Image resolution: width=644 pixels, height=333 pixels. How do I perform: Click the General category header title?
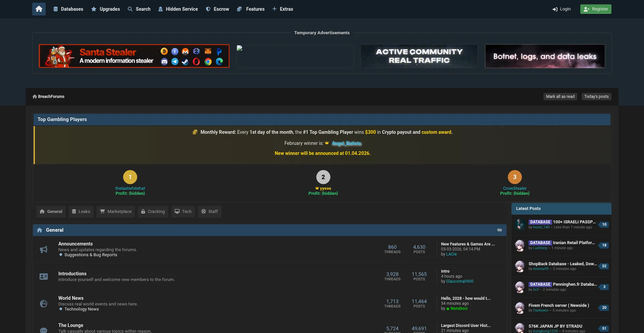(55, 230)
